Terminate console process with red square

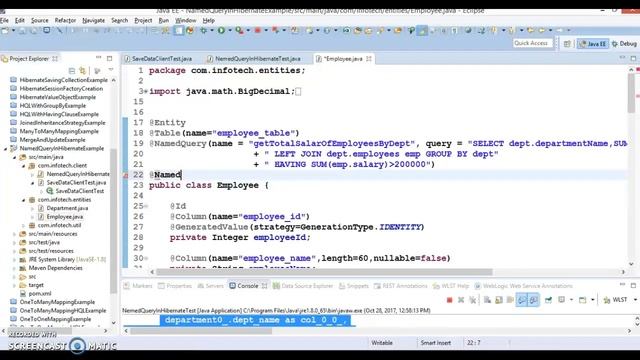tap(449, 300)
